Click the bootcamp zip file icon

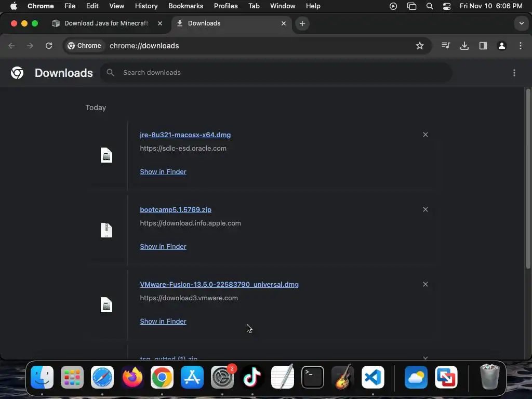tap(107, 230)
